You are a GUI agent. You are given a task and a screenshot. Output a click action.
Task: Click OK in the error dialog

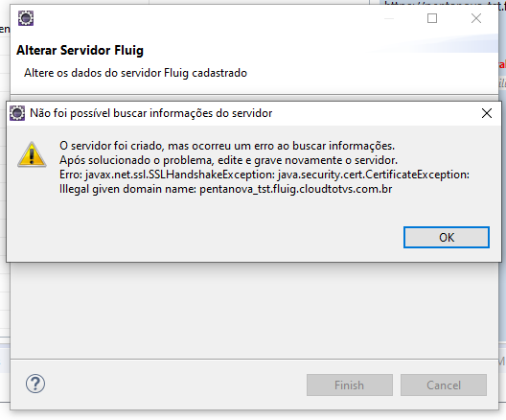click(x=447, y=237)
